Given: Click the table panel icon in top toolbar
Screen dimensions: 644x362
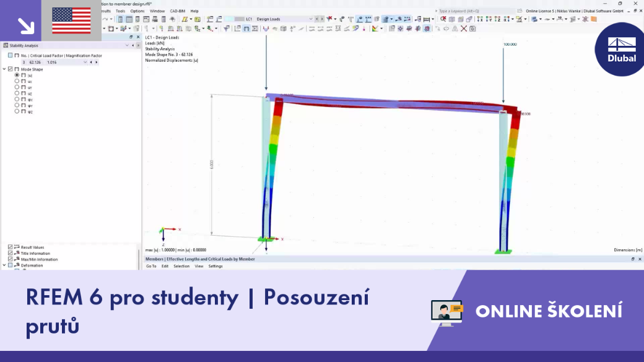Looking at the screenshot, I should [x=129, y=19].
